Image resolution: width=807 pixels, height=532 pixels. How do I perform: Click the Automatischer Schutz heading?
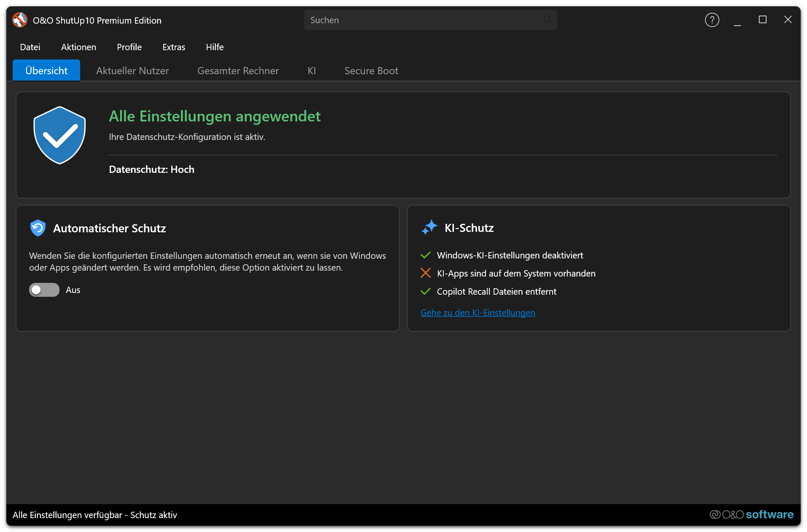[x=109, y=228]
